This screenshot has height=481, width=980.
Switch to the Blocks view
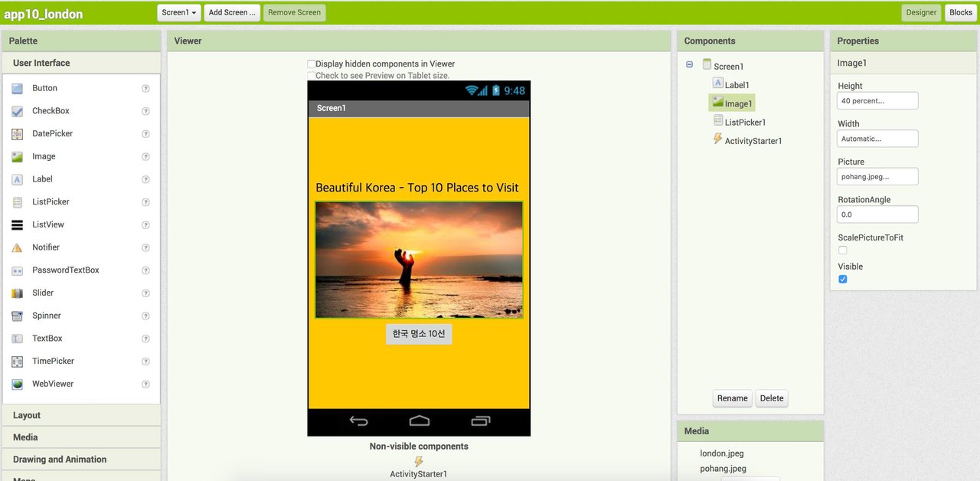pos(960,13)
